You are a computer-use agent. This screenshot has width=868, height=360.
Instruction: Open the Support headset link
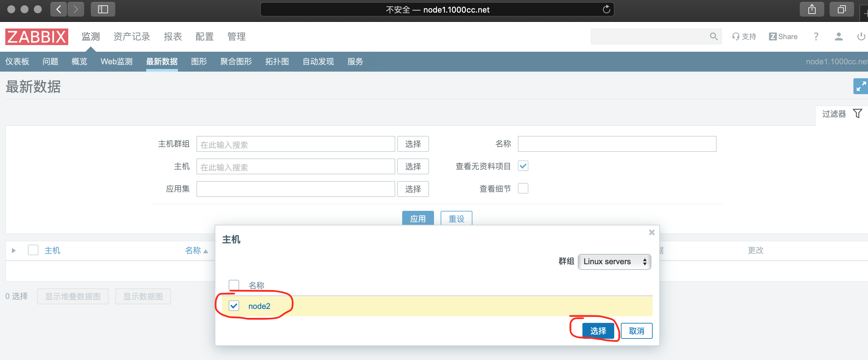point(744,36)
